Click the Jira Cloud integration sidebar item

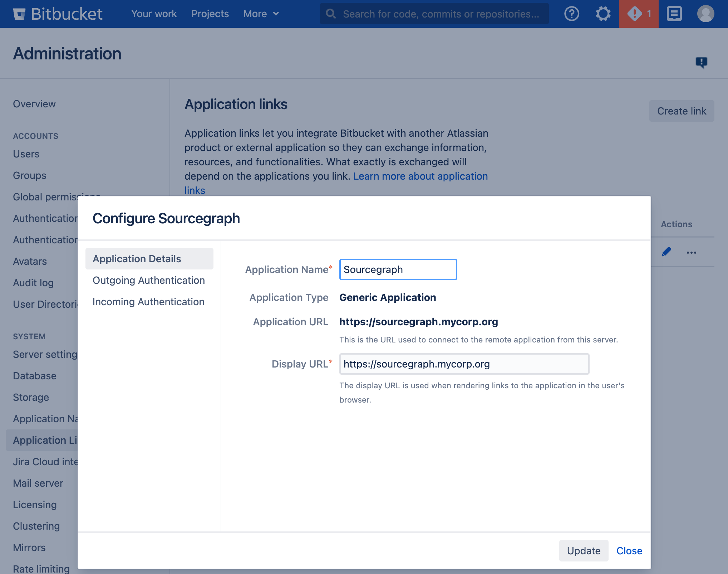[x=44, y=461]
